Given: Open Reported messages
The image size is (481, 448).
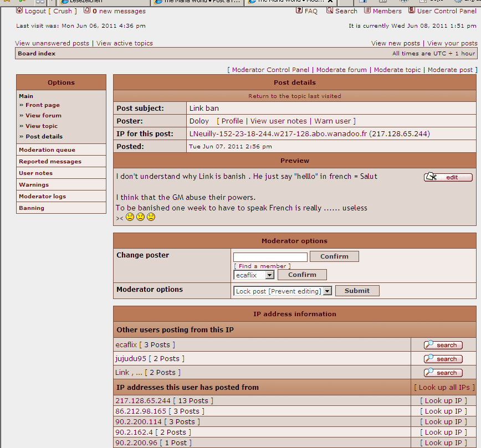Looking at the screenshot, I should click(50, 161).
